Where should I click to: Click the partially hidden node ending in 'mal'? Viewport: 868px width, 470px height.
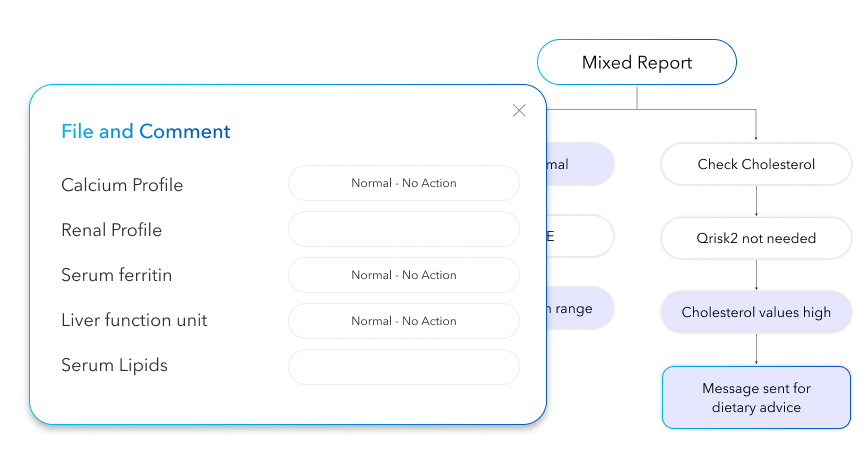[x=579, y=164]
